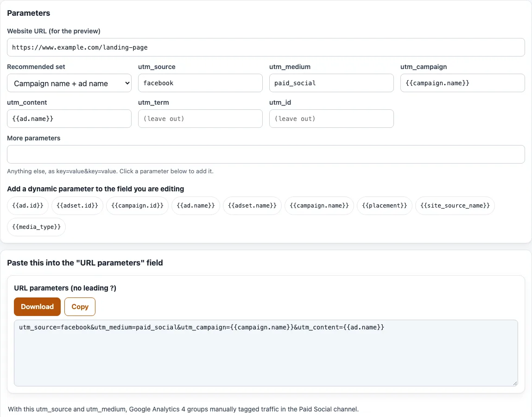
Task: Click the 'utm_content' label
Action: coord(27,102)
